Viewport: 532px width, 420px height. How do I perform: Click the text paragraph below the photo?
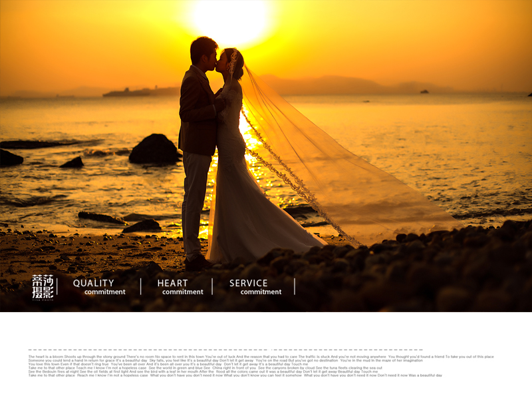tap(259, 366)
